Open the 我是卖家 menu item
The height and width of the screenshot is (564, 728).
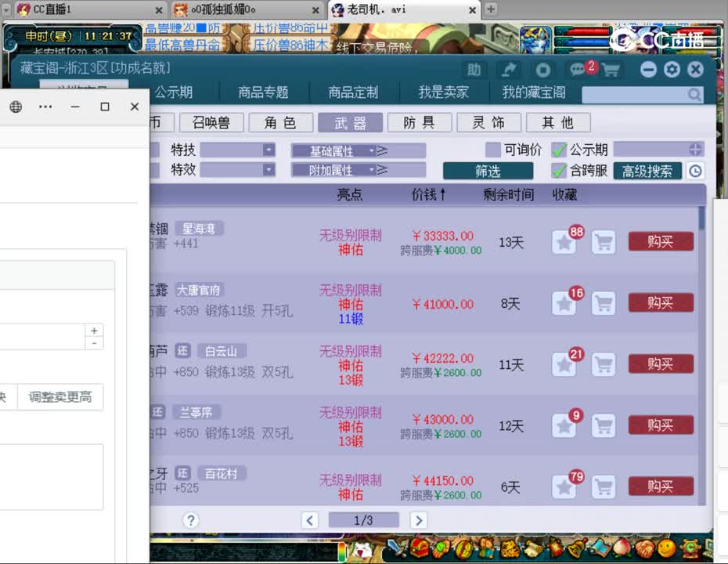(x=443, y=92)
